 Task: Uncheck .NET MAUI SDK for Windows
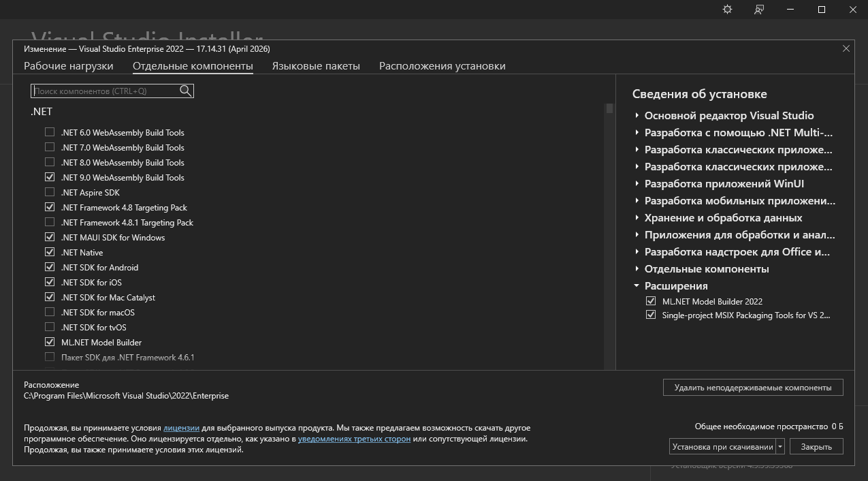50,237
